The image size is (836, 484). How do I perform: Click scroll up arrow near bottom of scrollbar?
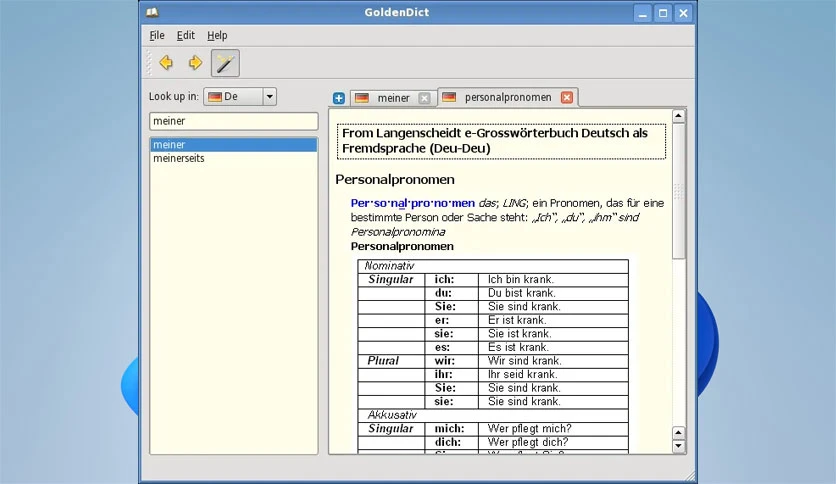coord(678,432)
